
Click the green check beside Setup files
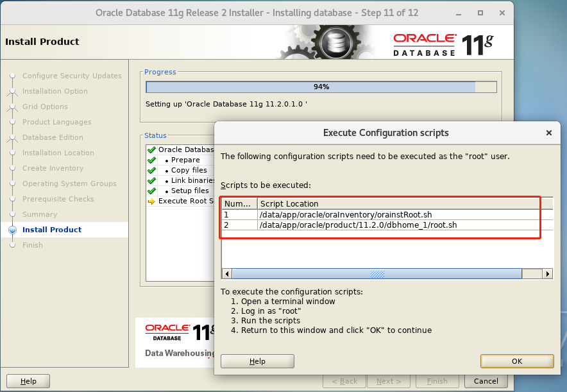[x=151, y=191]
